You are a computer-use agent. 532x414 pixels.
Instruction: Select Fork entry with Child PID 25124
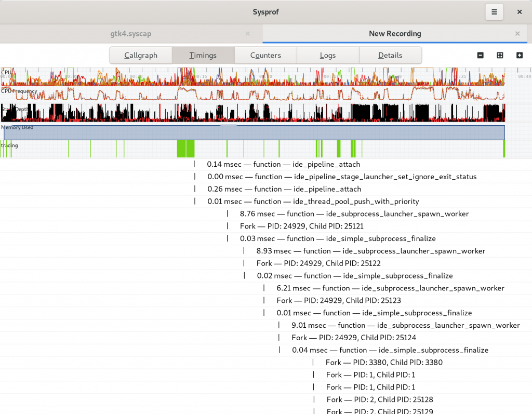pyautogui.click(x=266, y=338)
